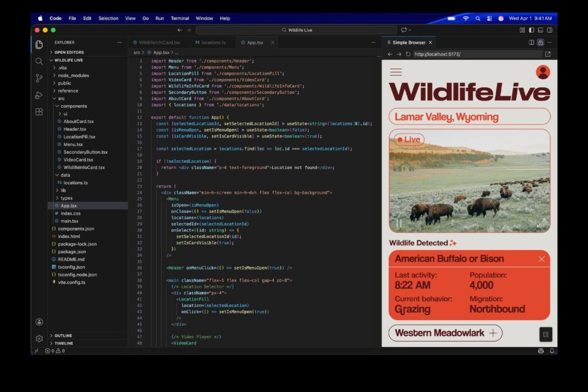Viewport: 588px width, 392px height.
Task: Expand the OUTLINE section
Action: click(x=63, y=335)
